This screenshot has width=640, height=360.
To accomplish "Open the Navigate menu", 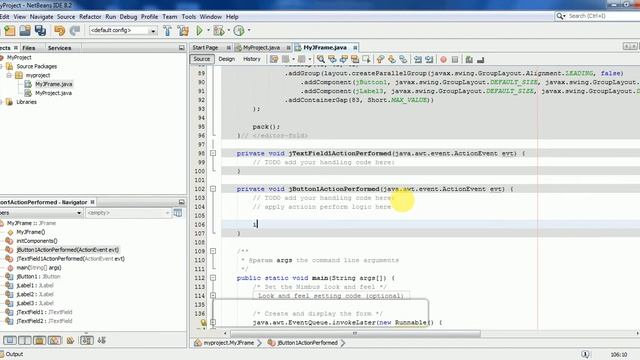I will (x=41, y=17).
